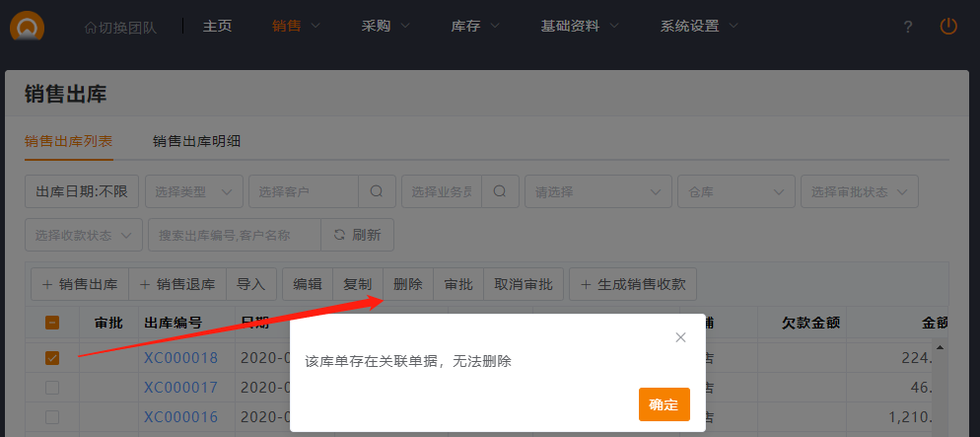The image size is (980, 437).
Task: Click the 搜索出库编号 search input field
Action: (x=234, y=235)
